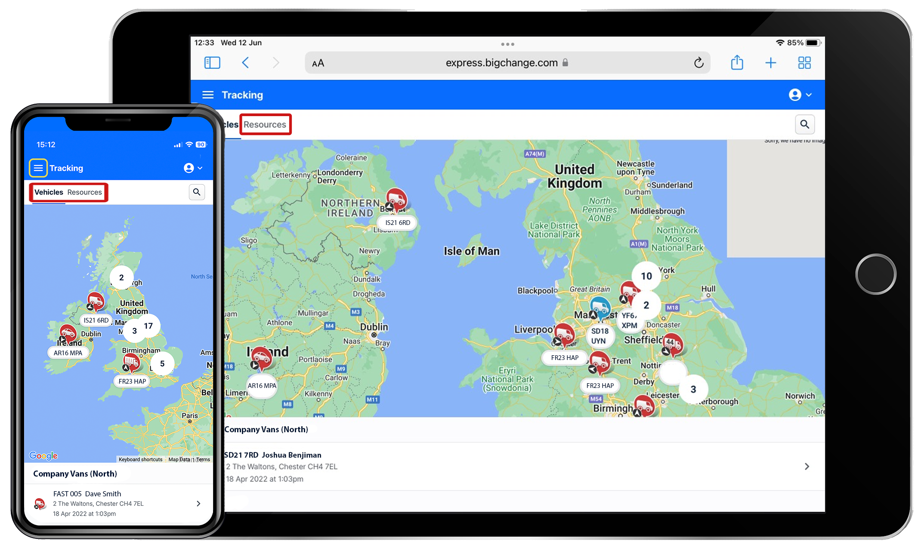The image size is (924, 560).
Task: Open the Safari AA reader options
Action: tap(318, 63)
